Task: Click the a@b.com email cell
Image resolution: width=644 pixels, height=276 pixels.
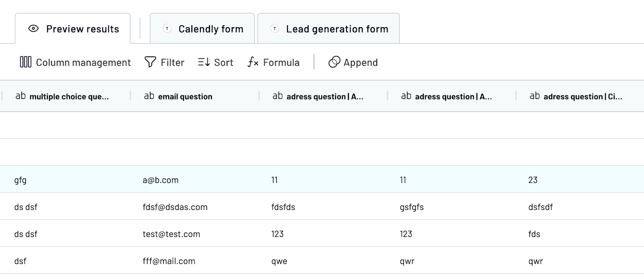Action: tap(161, 180)
